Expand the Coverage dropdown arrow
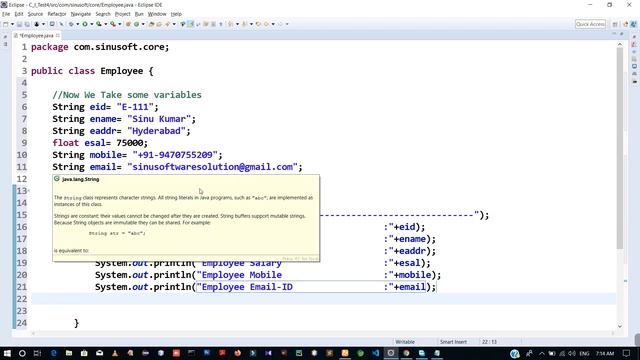Viewport: 640px width, 360px height. [105, 24]
